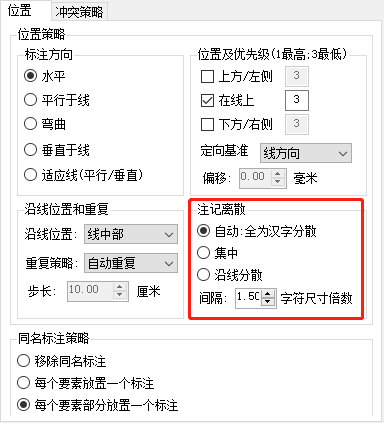Screen dimensions: 384x423
Task: Increase 间隔 value with up arrow
Action: [x=267, y=294]
